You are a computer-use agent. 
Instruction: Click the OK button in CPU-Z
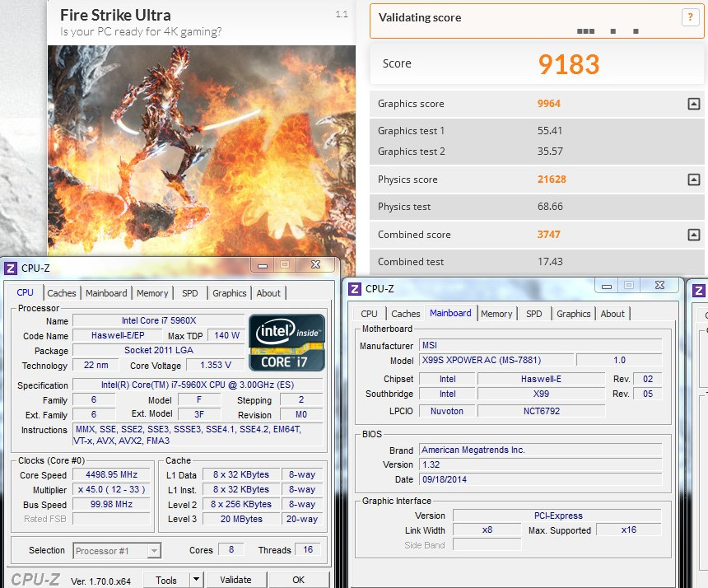click(298, 580)
